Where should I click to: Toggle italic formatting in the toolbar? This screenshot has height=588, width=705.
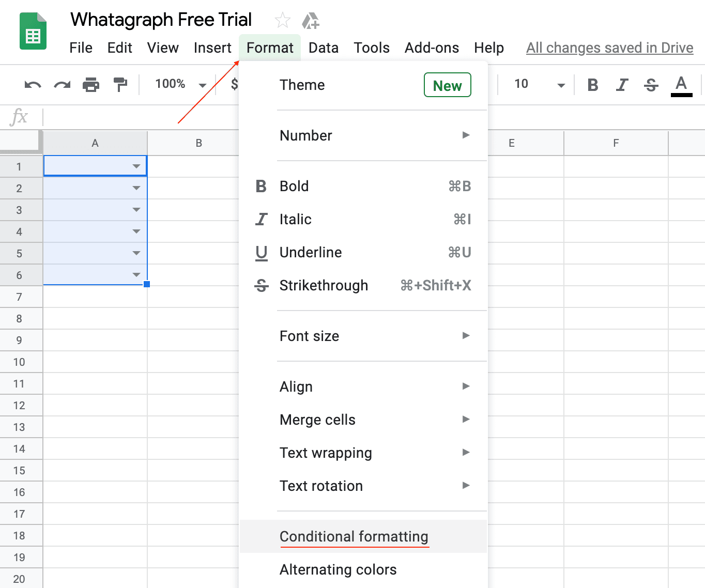(x=622, y=85)
